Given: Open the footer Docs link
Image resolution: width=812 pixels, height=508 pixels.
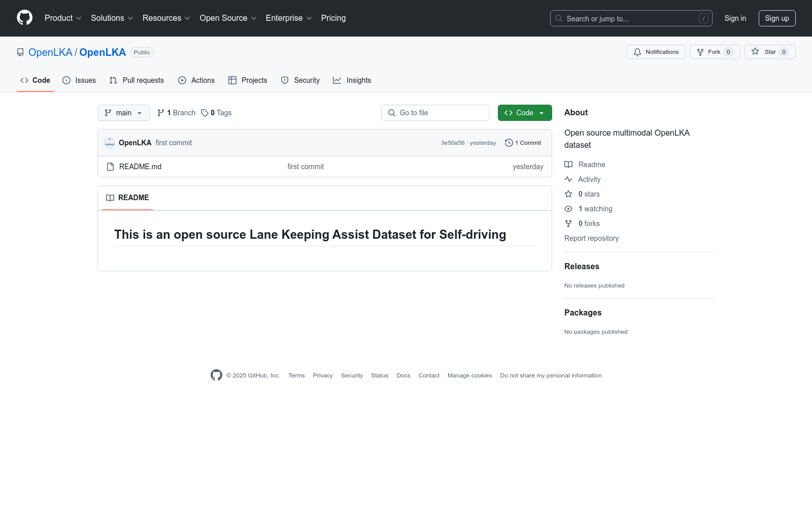Looking at the screenshot, I should coord(403,375).
